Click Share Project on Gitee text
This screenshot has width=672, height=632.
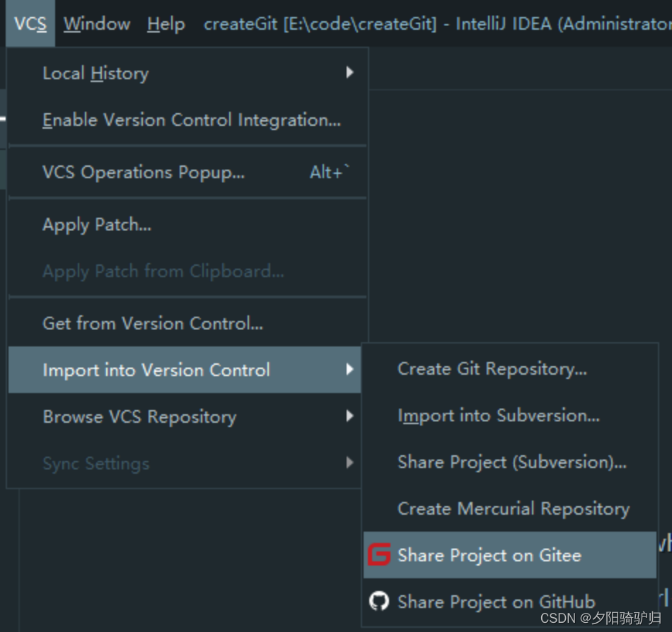489,556
